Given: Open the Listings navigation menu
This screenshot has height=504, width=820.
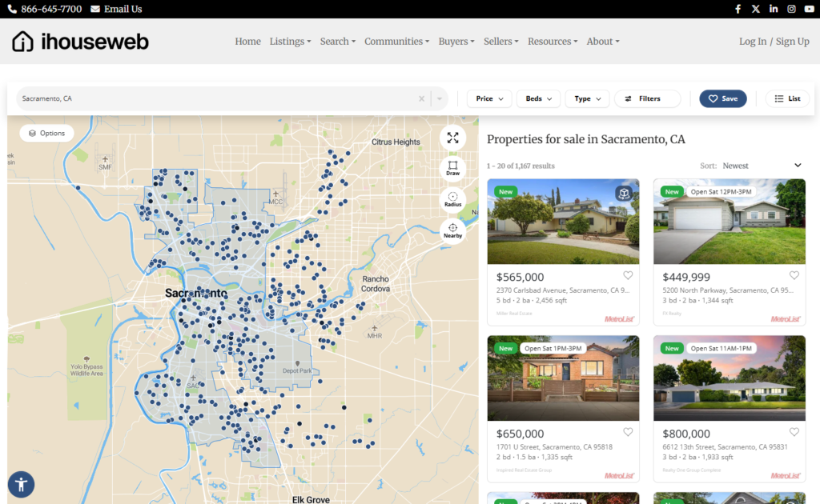Looking at the screenshot, I should click(x=290, y=42).
